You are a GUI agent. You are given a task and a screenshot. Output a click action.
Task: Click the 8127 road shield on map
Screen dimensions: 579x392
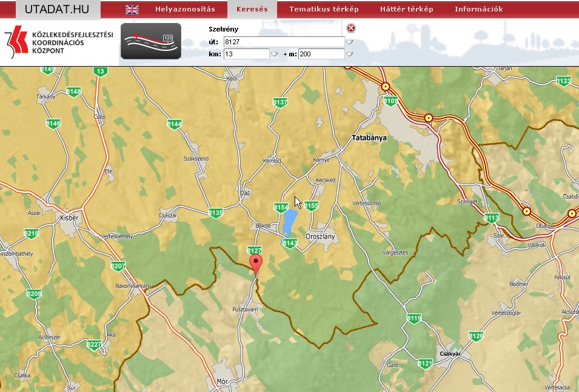pyautogui.click(x=255, y=251)
